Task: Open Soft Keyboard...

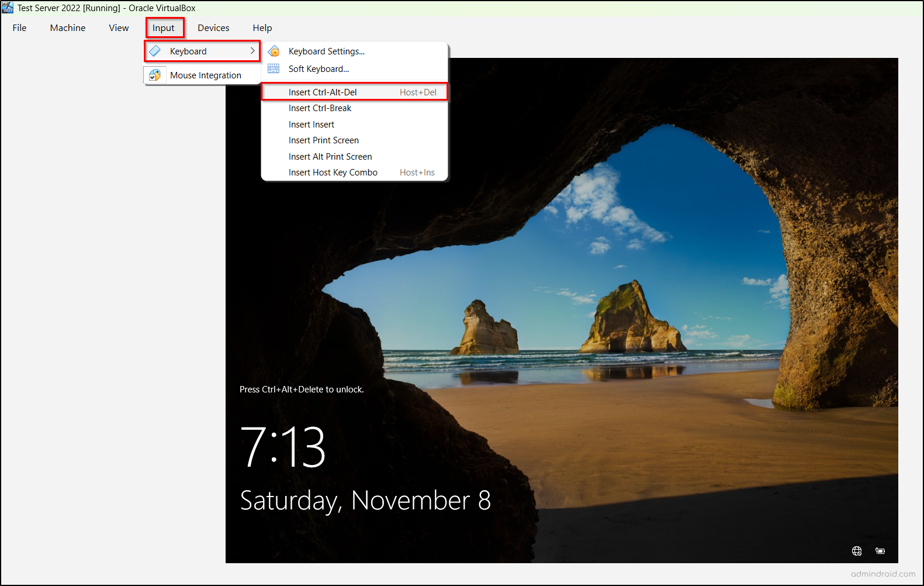Action: (354, 69)
